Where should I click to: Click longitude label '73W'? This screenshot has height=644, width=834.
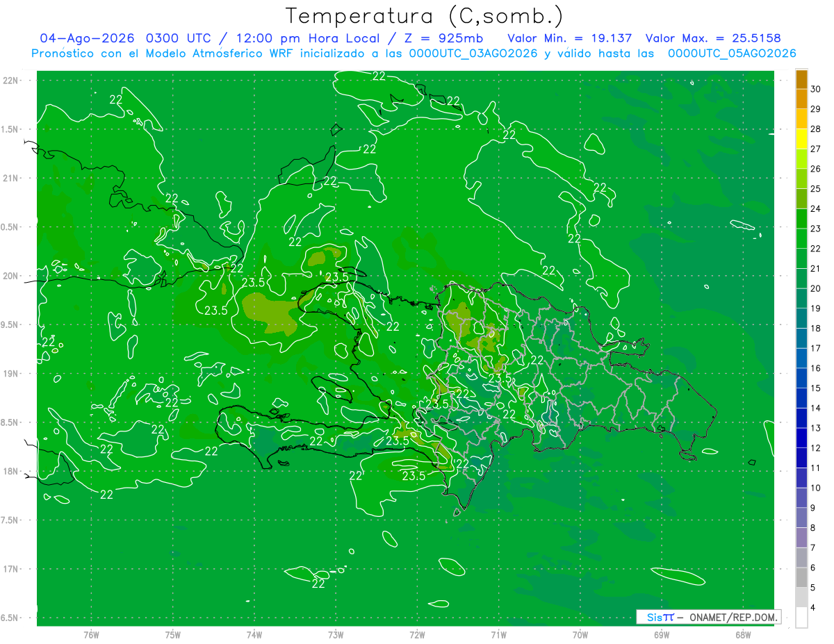click(336, 635)
